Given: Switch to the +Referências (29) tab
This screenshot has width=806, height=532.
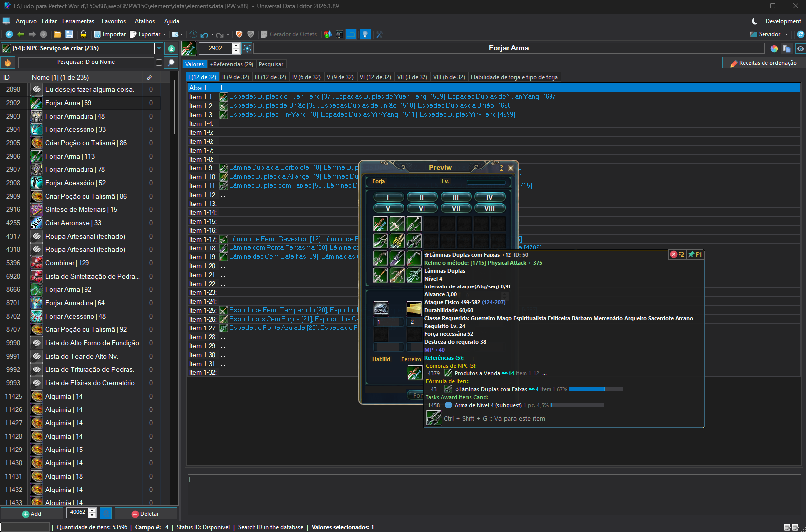Looking at the screenshot, I should click(x=231, y=64).
